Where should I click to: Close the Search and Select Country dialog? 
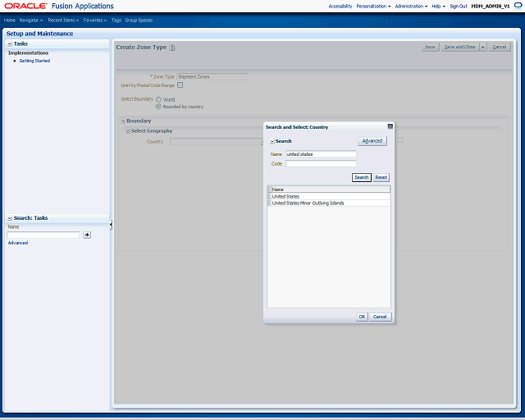[390, 126]
